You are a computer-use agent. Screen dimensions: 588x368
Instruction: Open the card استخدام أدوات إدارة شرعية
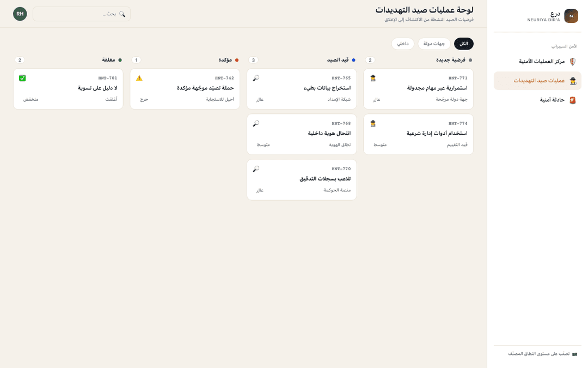coord(419,135)
